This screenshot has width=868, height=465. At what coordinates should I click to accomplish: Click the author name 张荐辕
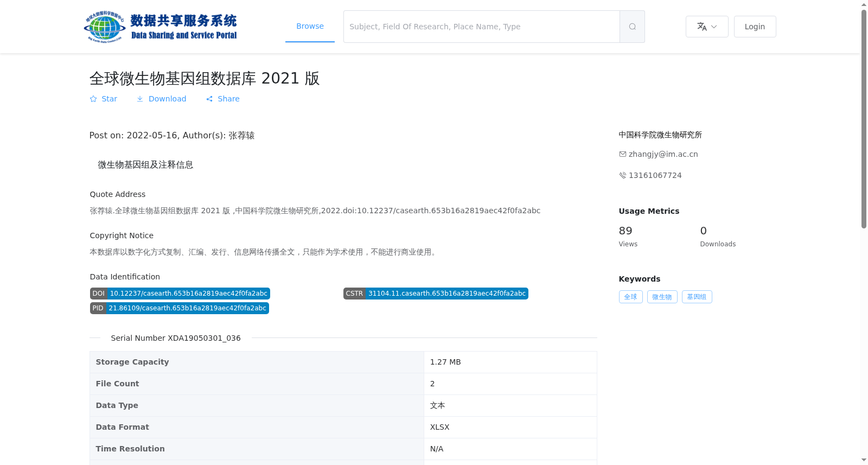[x=241, y=136]
